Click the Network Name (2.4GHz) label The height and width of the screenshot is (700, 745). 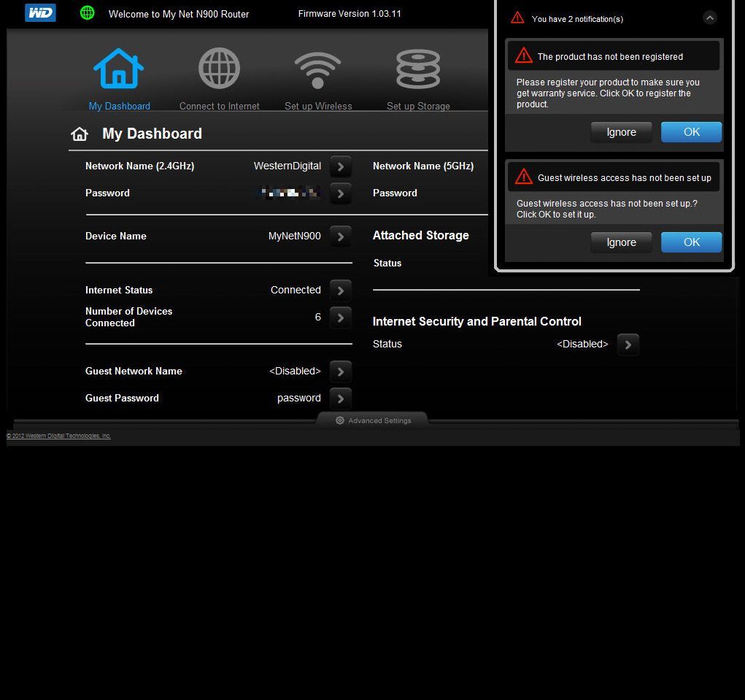[x=139, y=166]
